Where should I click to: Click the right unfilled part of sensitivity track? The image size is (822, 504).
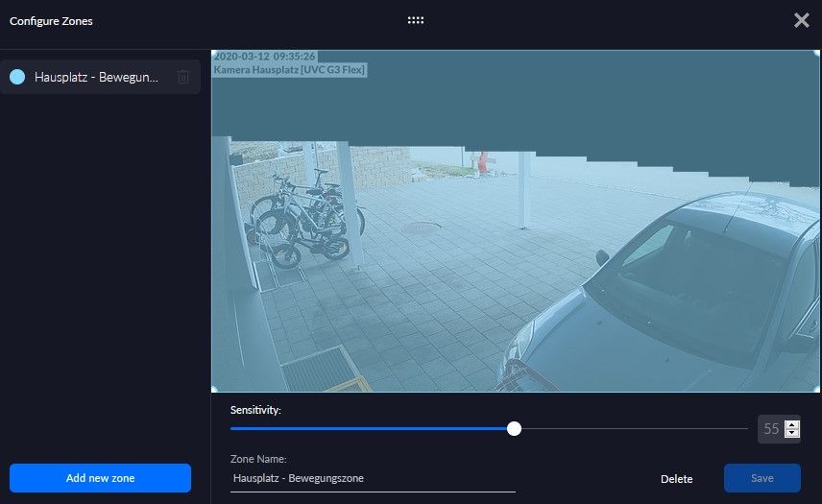tap(635, 428)
